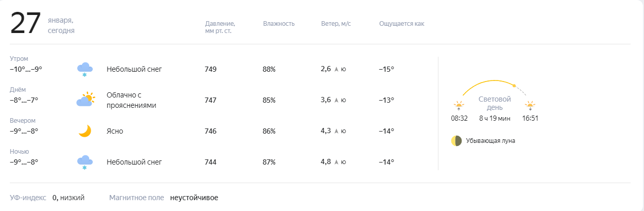The image size is (644, 211).
Task: Click the sunrise icon above 08:32
Action: tap(459, 106)
